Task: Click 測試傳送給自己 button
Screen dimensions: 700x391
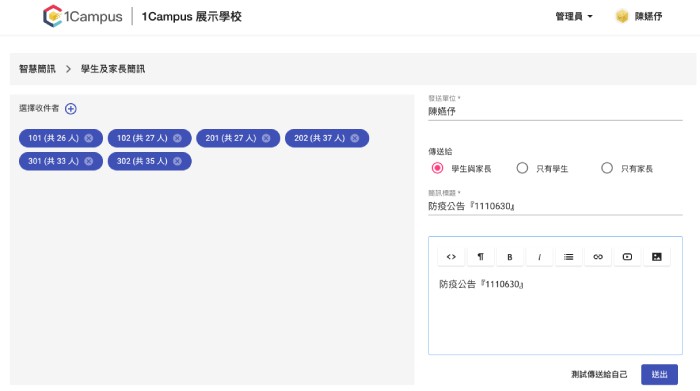Action: click(x=599, y=374)
